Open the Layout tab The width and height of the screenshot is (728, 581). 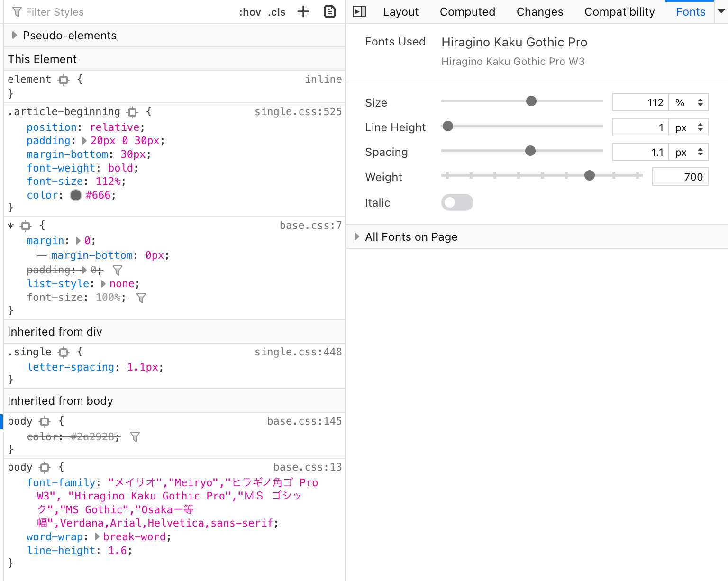(400, 12)
